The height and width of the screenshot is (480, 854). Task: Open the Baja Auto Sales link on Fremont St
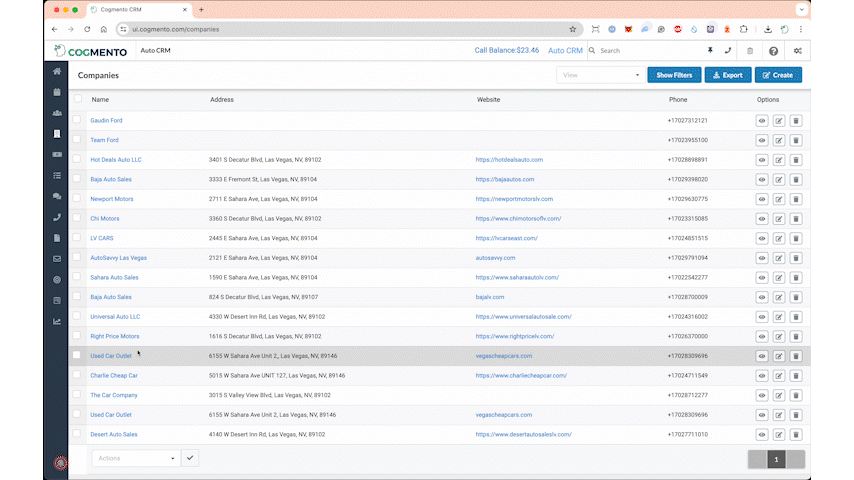pyautogui.click(x=111, y=179)
